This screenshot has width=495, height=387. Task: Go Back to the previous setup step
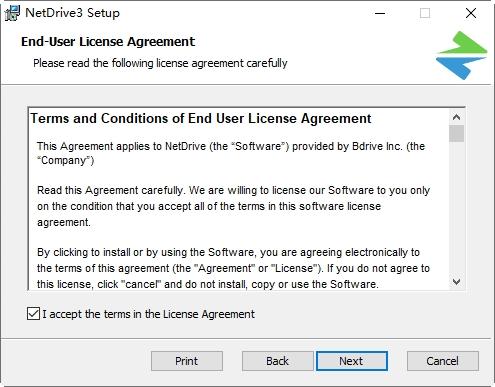coord(277,361)
